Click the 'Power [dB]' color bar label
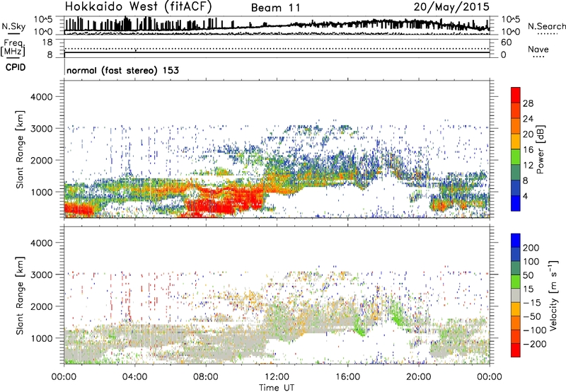This screenshot has width=566, height=392. [x=540, y=149]
